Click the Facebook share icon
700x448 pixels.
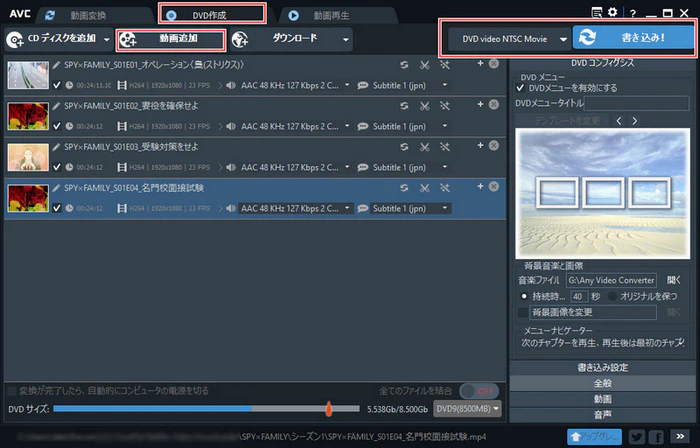656,436
